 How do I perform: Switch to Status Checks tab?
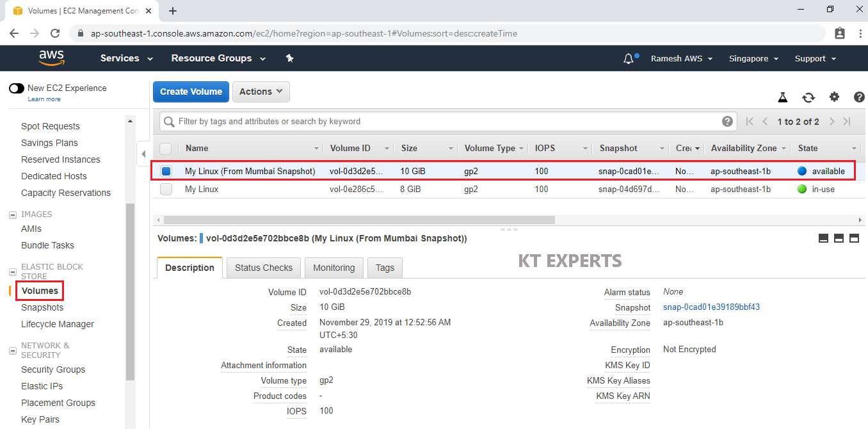264,268
